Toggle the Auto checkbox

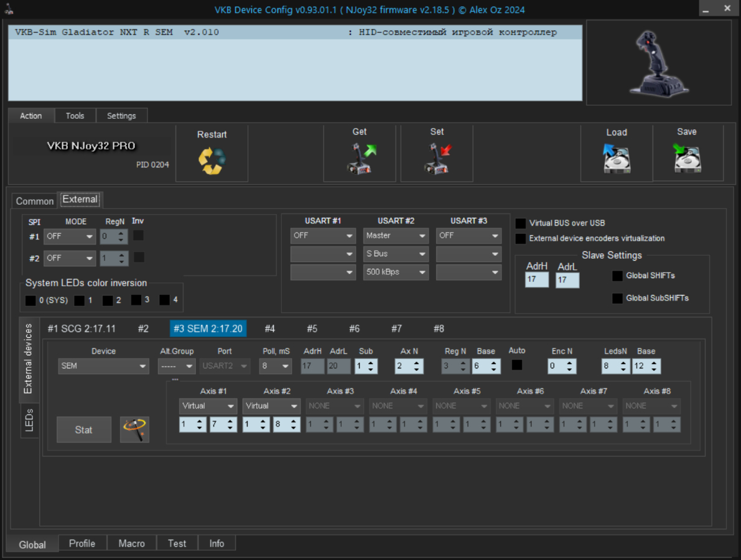(517, 365)
